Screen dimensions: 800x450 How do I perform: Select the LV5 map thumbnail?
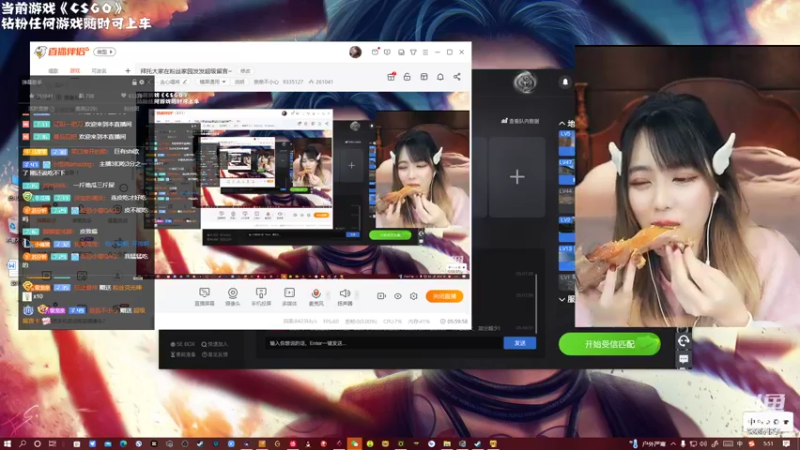[566, 143]
